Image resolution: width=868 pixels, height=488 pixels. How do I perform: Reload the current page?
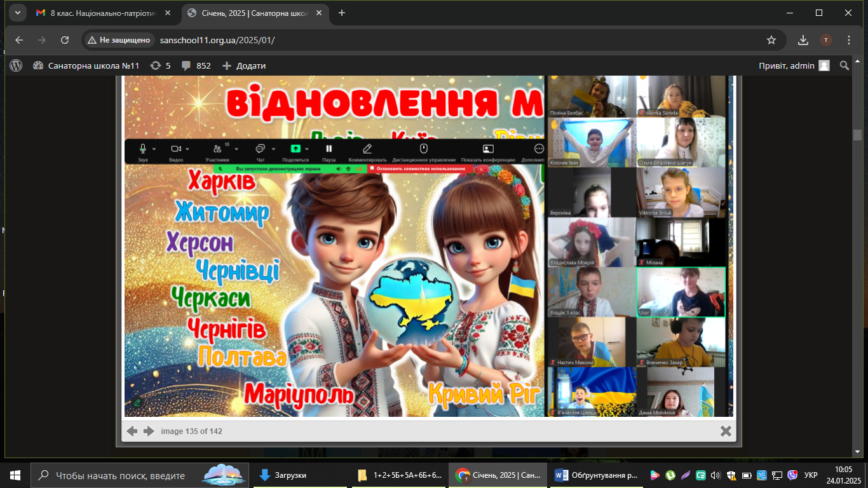(65, 40)
